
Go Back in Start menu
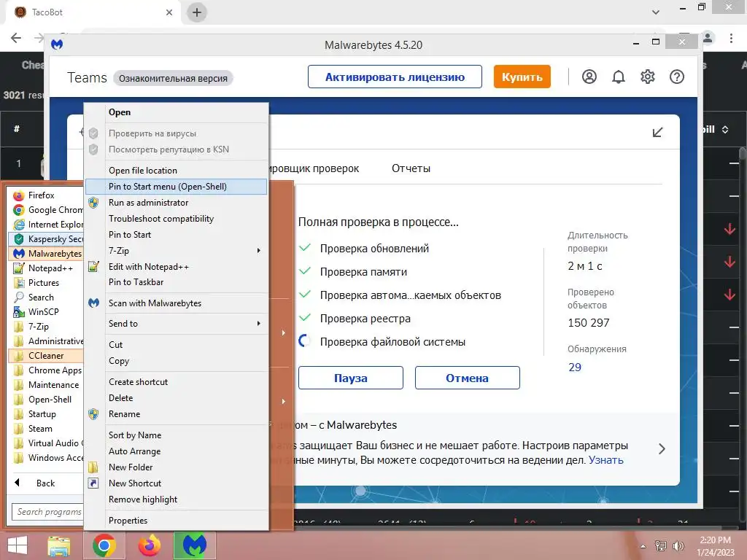[46, 483]
